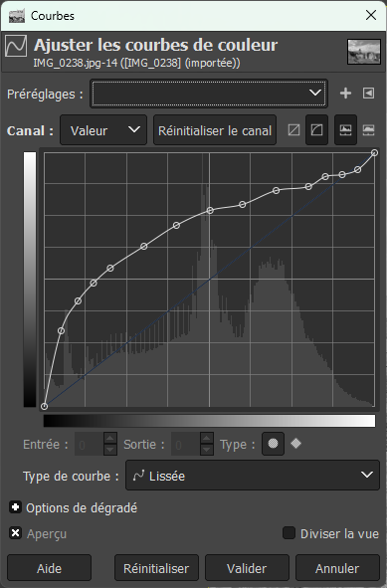
Task: Open Aide help button
Action: tap(49, 568)
